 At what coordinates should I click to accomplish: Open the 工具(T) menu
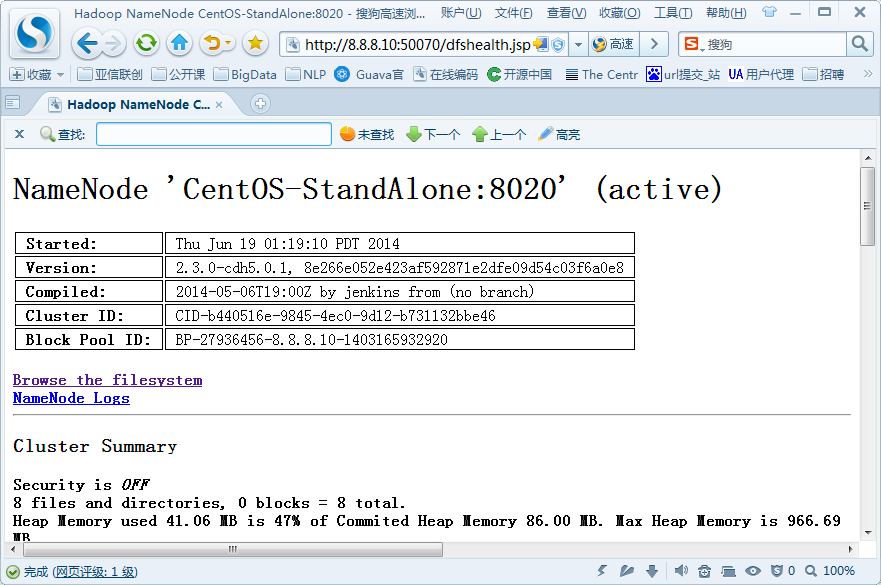673,13
